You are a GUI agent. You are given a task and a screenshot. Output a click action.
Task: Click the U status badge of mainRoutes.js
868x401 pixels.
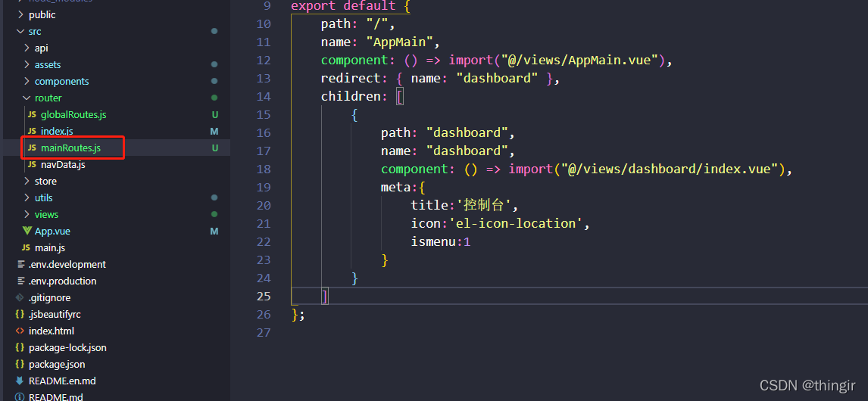coord(215,148)
